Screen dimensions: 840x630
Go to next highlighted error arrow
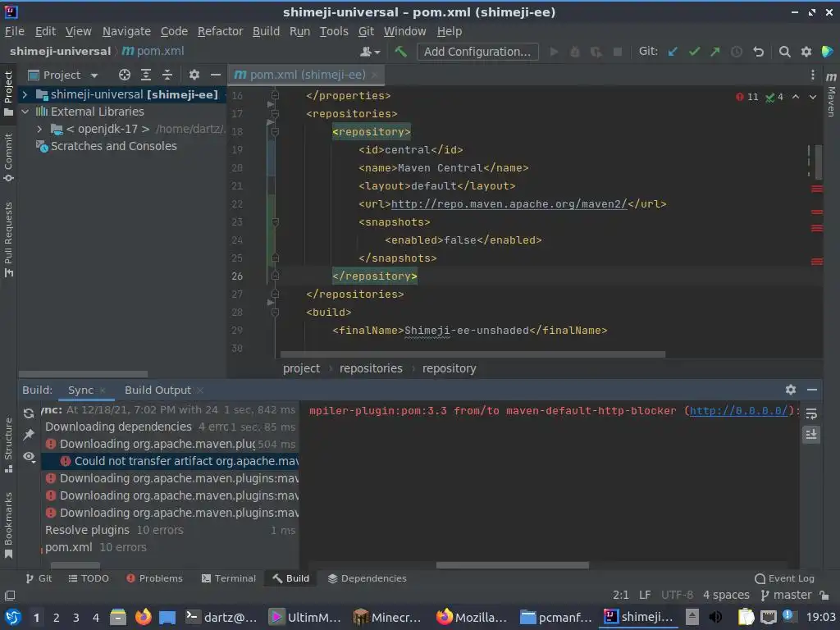point(813,97)
